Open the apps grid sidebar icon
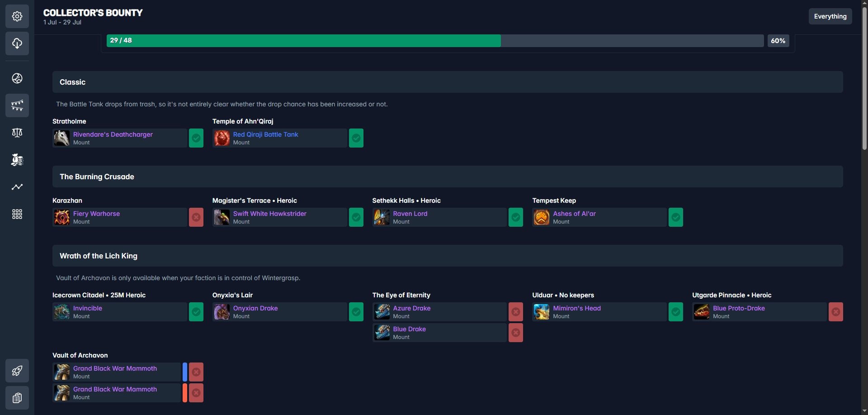Image resolution: width=868 pixels, height=415 pixels. (17, 214)
